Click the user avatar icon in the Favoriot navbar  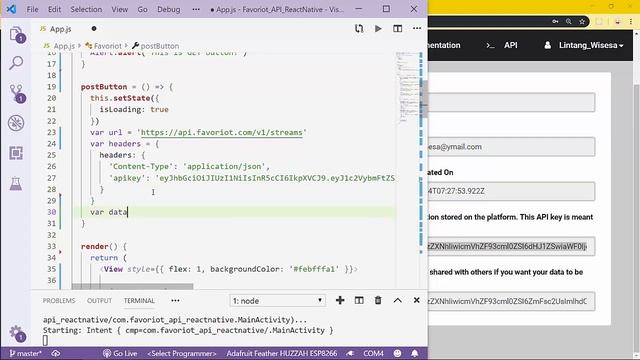547,45
